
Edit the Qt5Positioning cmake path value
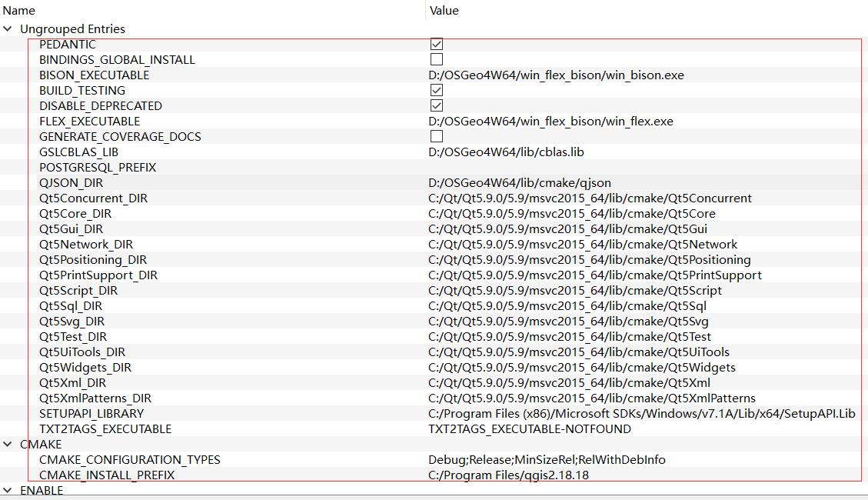point(590,260)
